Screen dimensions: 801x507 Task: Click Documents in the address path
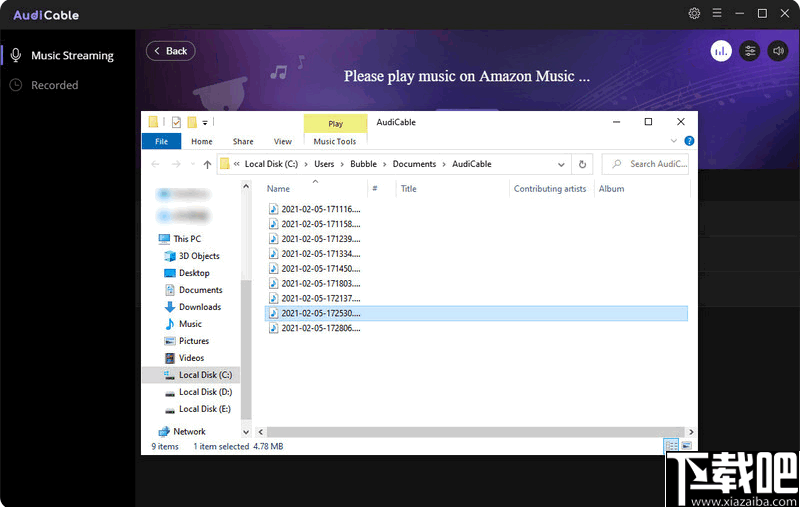point(414,164)
